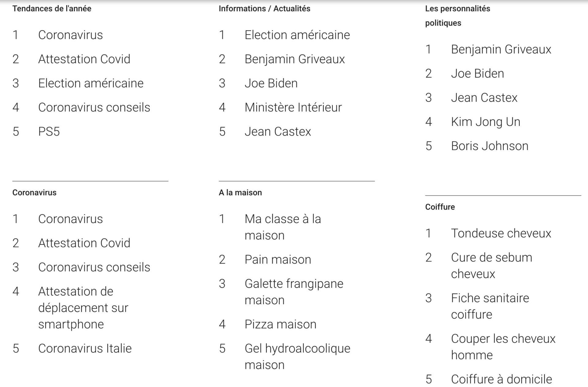Click Couper les cheveux homme
The width and height of the screenshot is (588, 387).
pos(503,347)
